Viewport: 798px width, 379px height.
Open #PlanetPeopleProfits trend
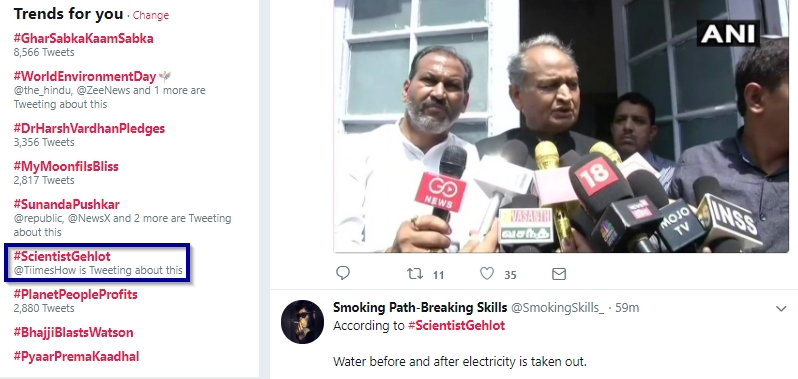tap(76, 295)
